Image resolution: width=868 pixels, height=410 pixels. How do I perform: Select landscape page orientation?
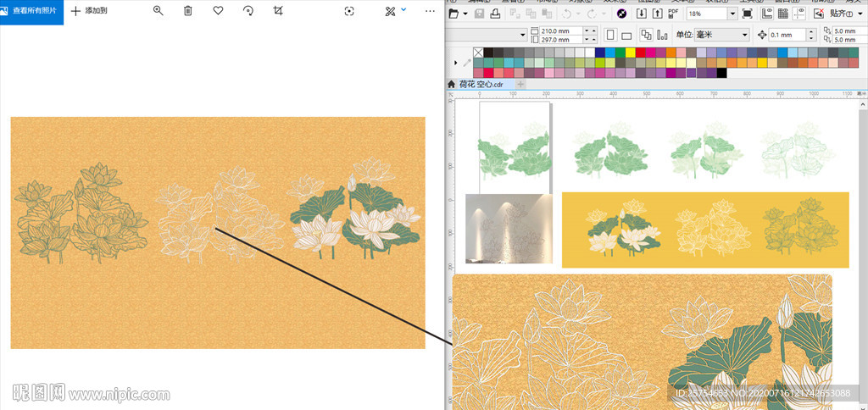pos(626,35)
